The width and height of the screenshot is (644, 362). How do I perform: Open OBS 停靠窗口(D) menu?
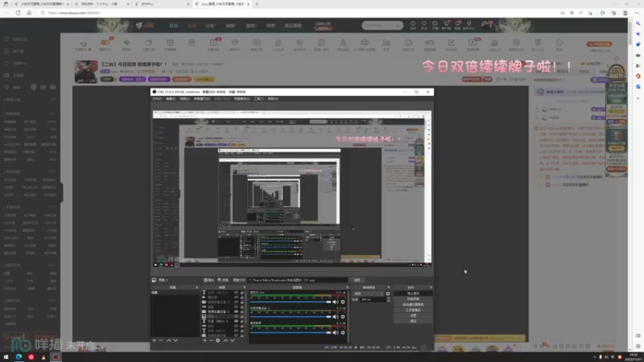tap(202, 99)
